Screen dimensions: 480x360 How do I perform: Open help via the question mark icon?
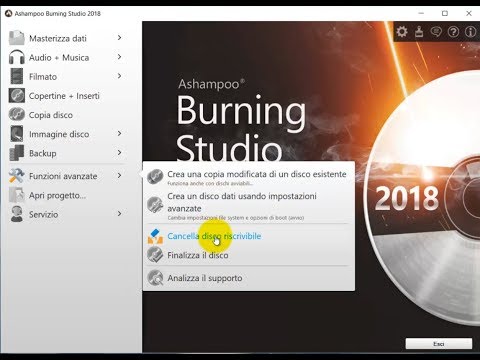point(453,32)
